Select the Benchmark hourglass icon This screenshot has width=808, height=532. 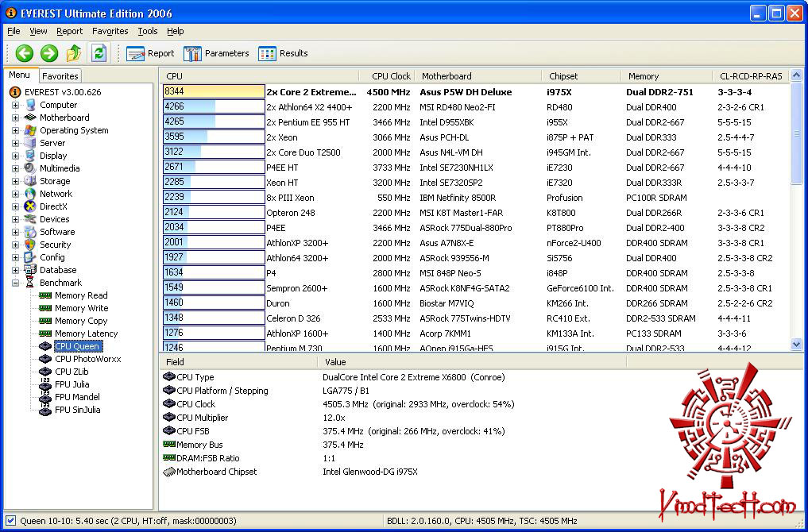tap(30, 283)
